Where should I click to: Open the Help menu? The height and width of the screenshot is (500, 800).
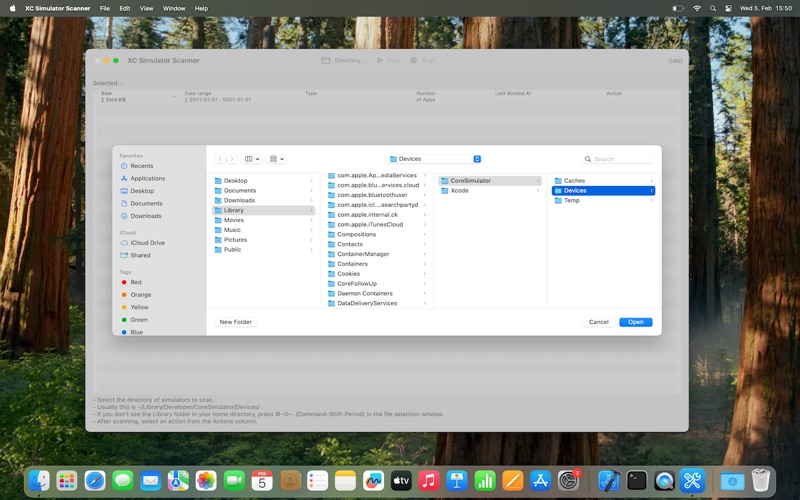[201, 8]
